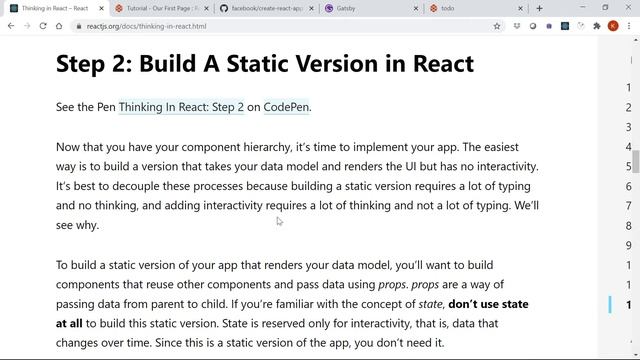Click the faded gray extension icon in toolbar
The image size is (640, 360).
click(x=581, y=26)
